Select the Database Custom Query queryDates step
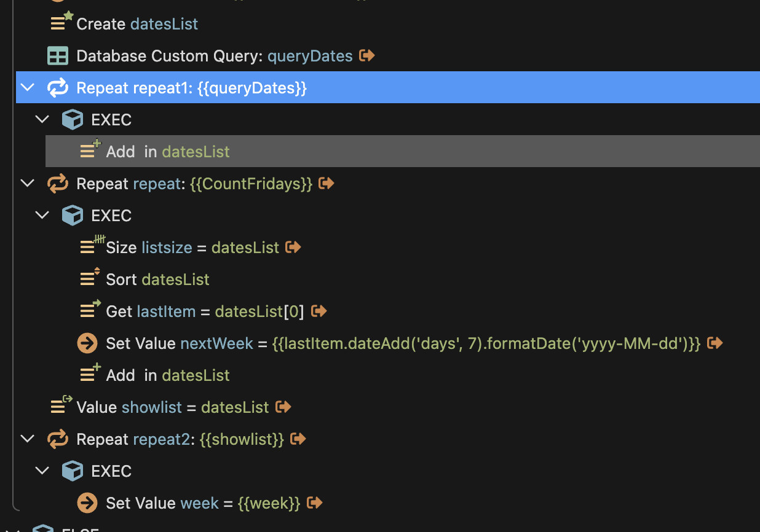 214,56
